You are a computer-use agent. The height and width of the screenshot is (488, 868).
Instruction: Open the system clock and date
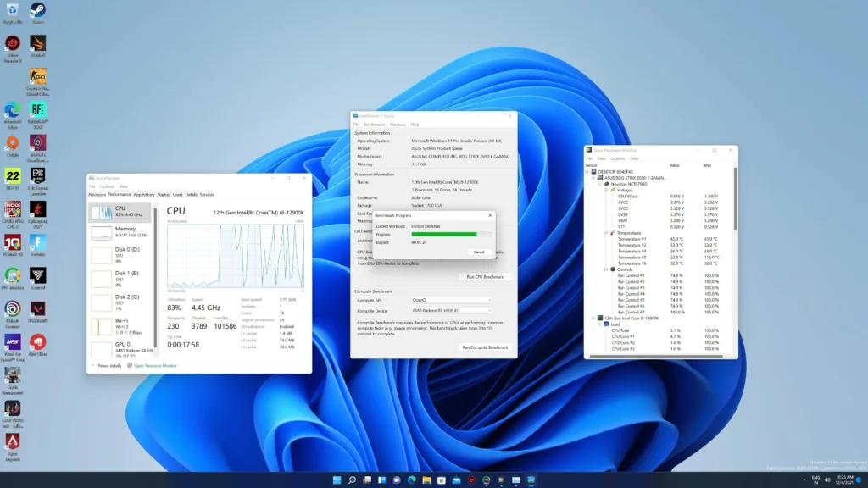[845, 480]
